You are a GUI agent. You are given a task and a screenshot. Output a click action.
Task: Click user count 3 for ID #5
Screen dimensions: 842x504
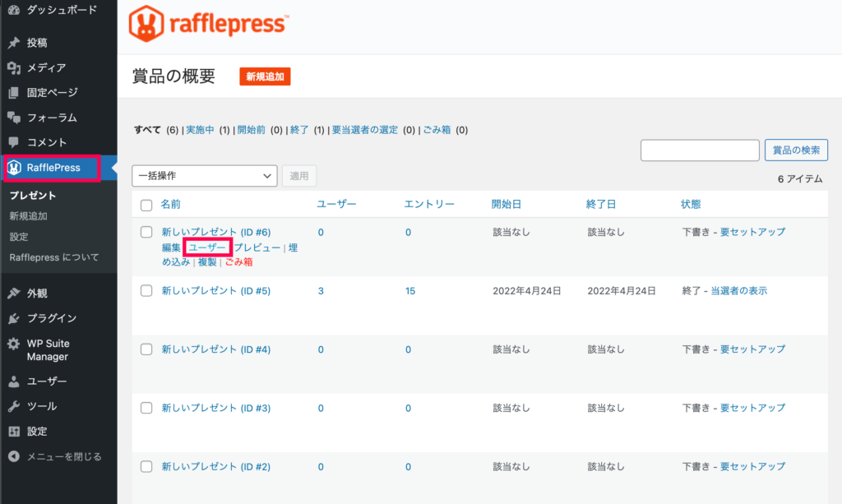point(321,291)
